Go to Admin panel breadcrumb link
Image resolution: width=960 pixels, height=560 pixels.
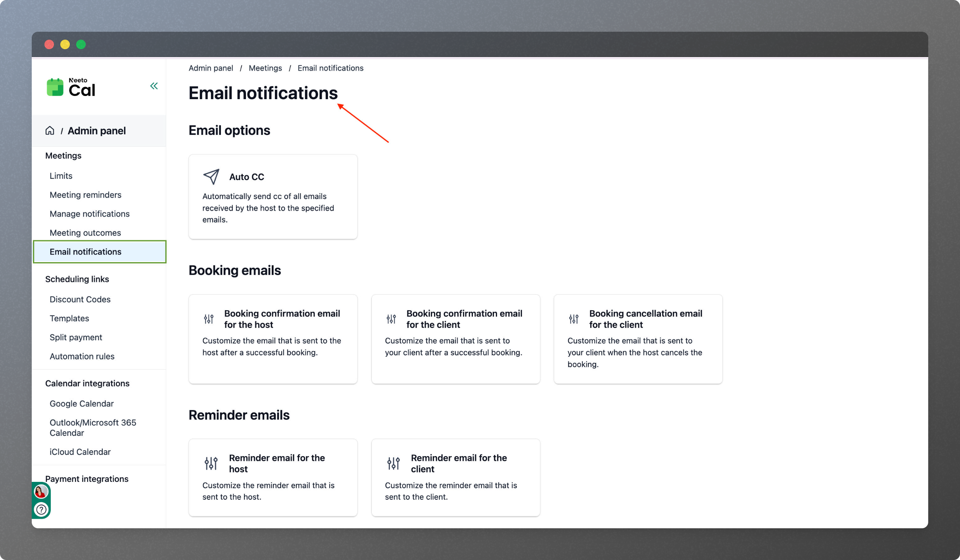pos(211,68)
